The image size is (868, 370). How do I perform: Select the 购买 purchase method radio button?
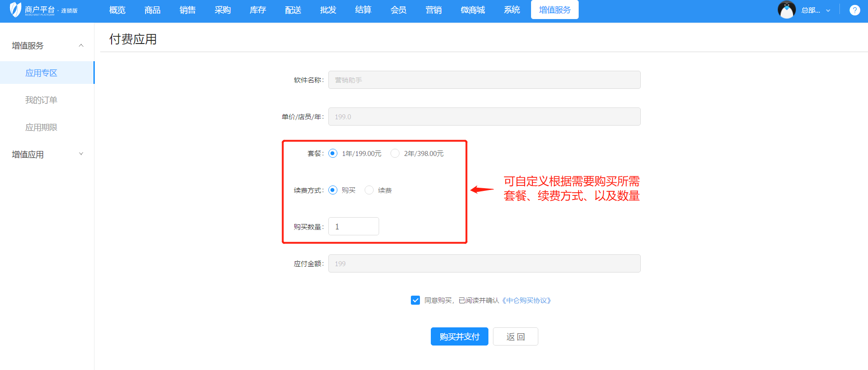(x=333, y=190)
